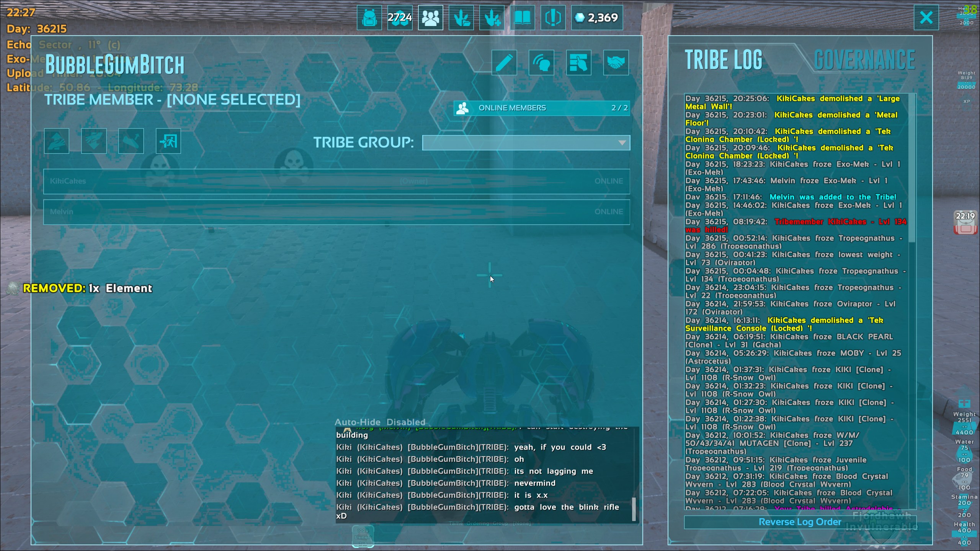This screenshot has height=551, width=980.
Task: Switch to the Governance tab
Action: point(865,60)
